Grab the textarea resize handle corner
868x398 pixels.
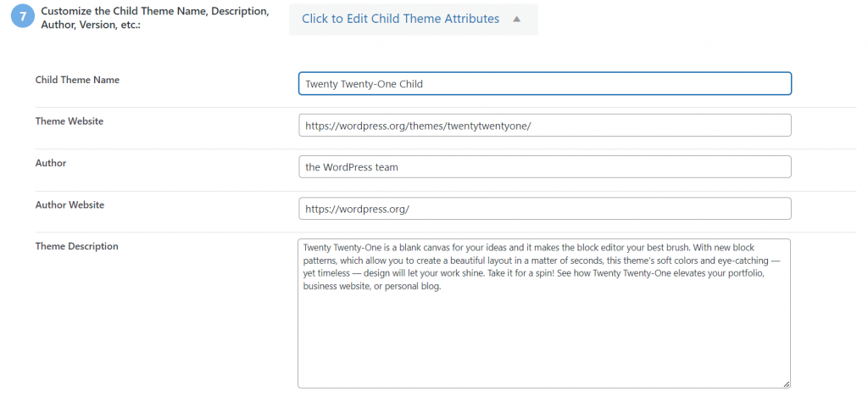(x=786, y=384)
